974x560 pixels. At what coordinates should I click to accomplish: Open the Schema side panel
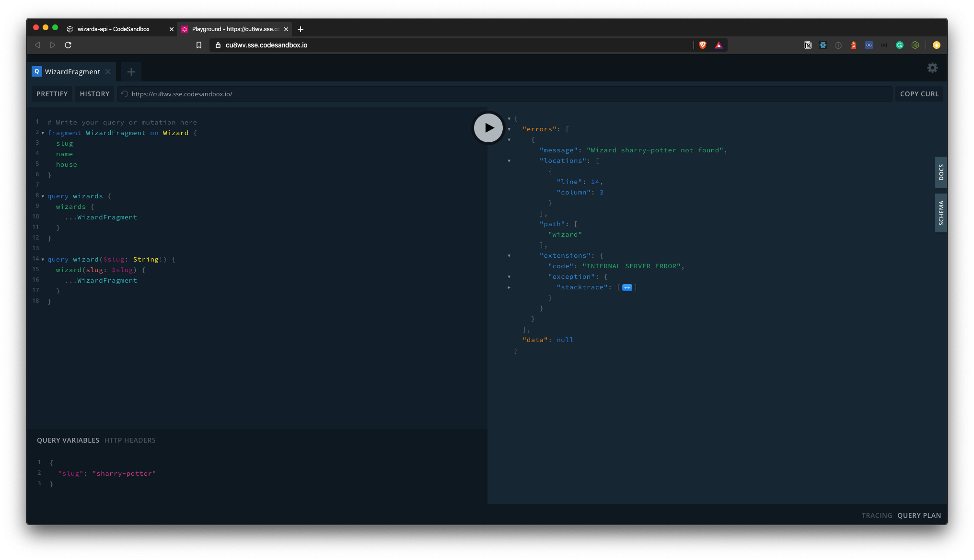coord(940,213)
